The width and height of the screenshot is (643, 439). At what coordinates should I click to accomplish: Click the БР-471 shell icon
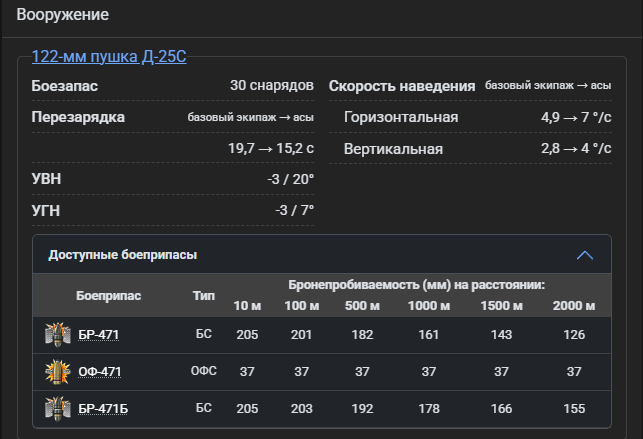pyautogui.click(x=58, y=334)
